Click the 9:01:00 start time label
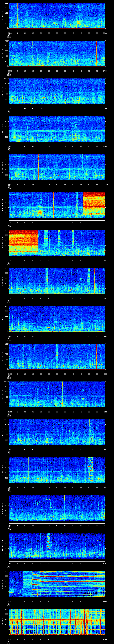This screenshot has height=644, width=114. point(9,260)
